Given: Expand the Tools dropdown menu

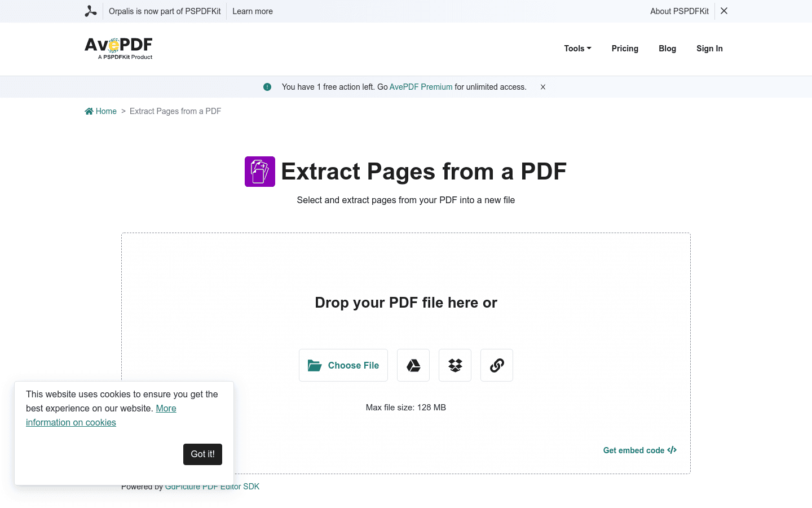Looking at the screenshot, I should [577, 49].
